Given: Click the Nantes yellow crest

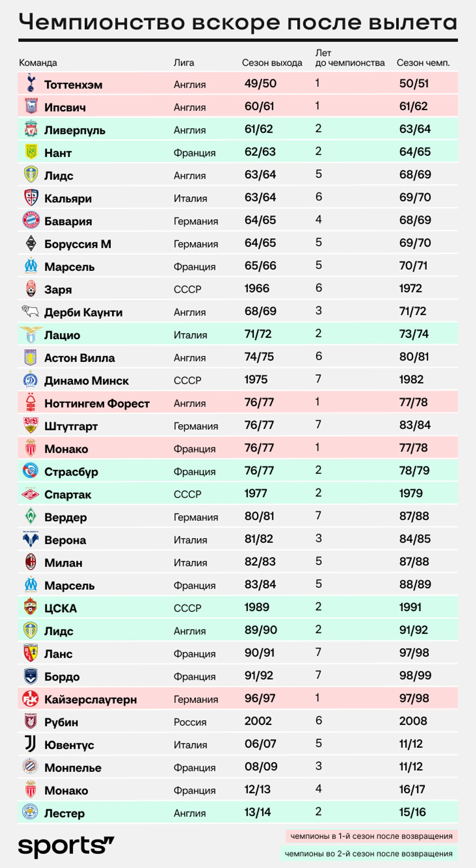Looking at the screenshot, I should (x=31, y=152).
